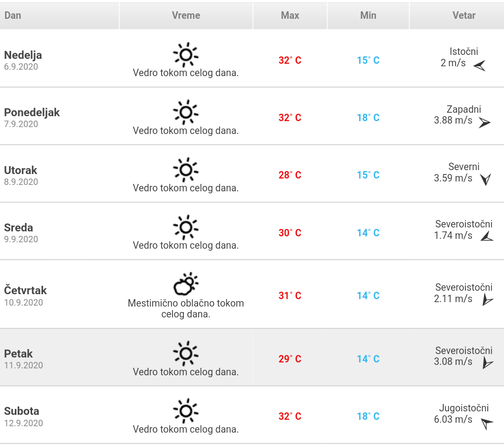Click the partly cloudy icon for Četvrtak
The height and width of the screenshot is (445, 504).
(x=186, y=284)
